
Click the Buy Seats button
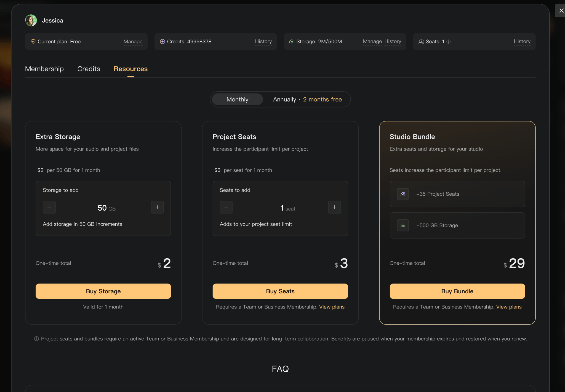(280, 291)
